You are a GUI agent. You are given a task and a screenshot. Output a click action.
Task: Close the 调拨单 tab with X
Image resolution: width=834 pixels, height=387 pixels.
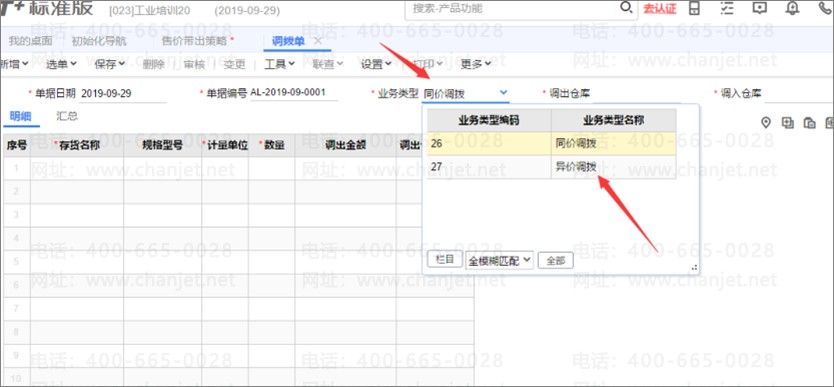pyautogui.click(x=318, y=41)
